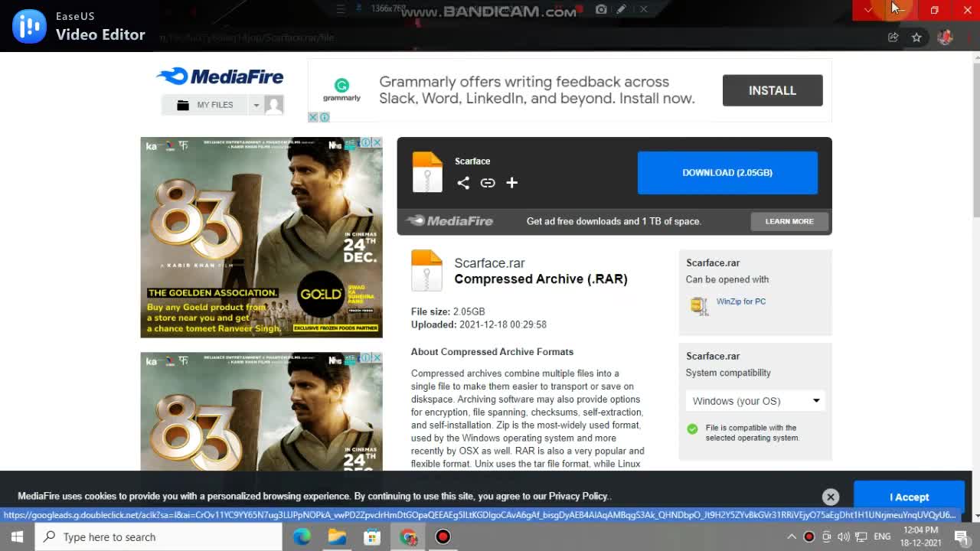Screen dimensions: 980x551
Task: Click the copy link icon under Scarface
Action: [488, 182]
